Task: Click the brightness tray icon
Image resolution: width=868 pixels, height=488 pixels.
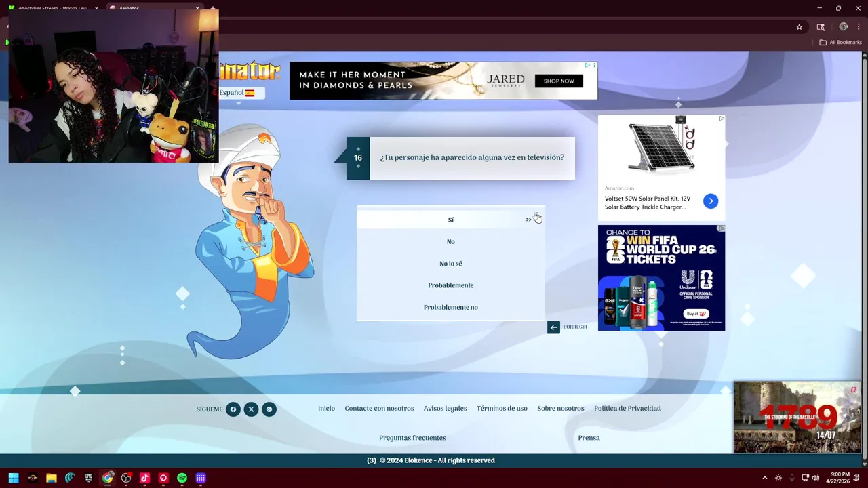Action: click(778, 478)
